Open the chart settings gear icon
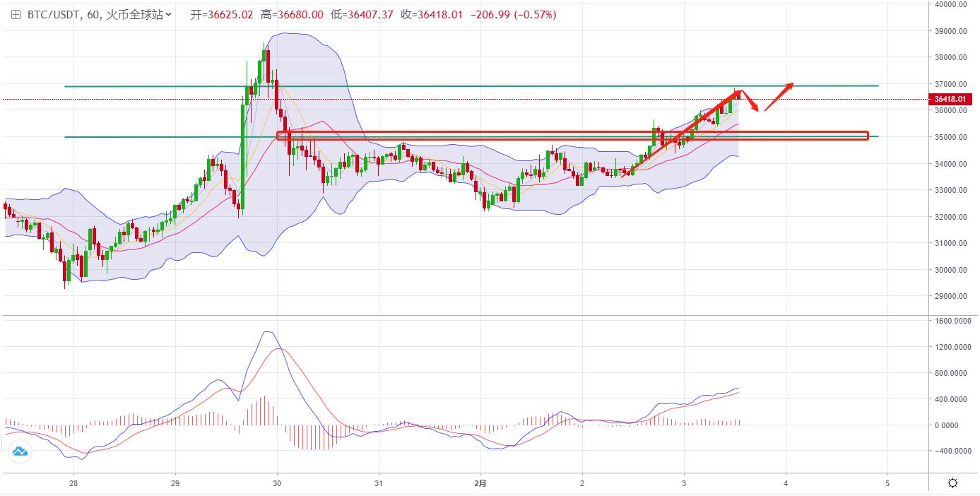The height and width of the screenshot is (496, 980). 952,483
